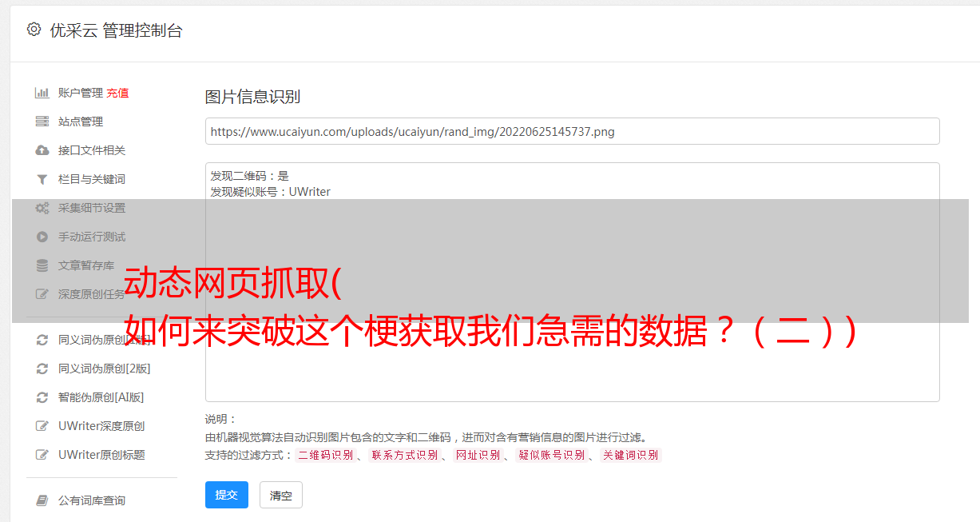Click the edit icon for UWriter原创标题
This screenshot has width=980, height=522.
coord(42,455)
